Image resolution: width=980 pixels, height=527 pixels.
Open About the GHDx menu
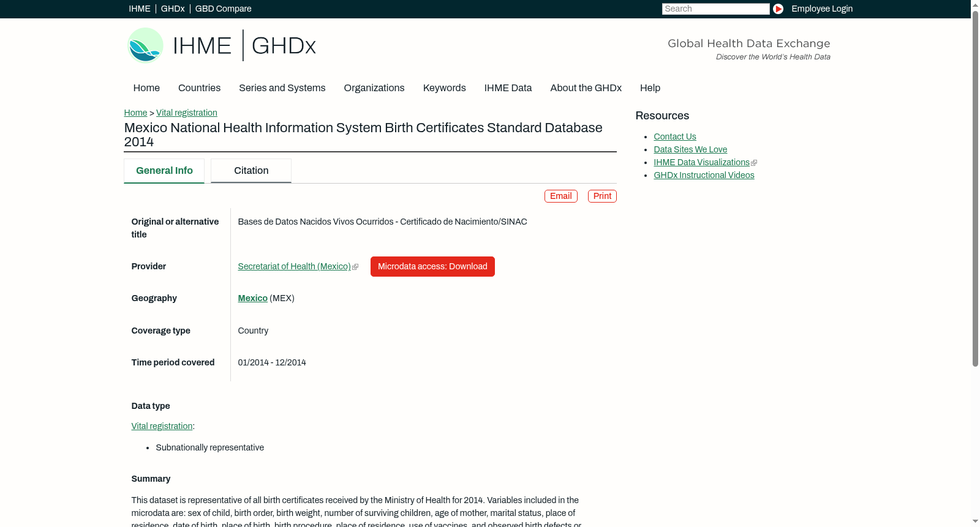coord(586,88)
